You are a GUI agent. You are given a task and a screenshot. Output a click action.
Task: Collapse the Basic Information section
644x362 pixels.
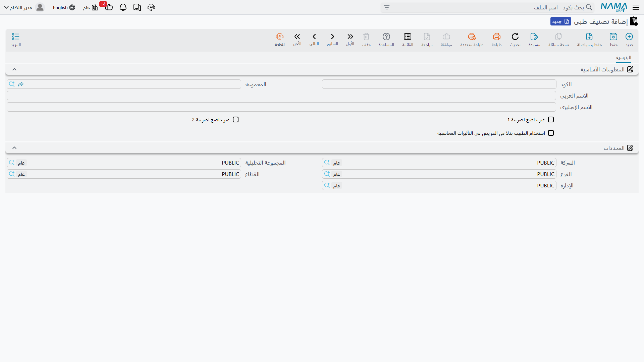coord(14,69)
